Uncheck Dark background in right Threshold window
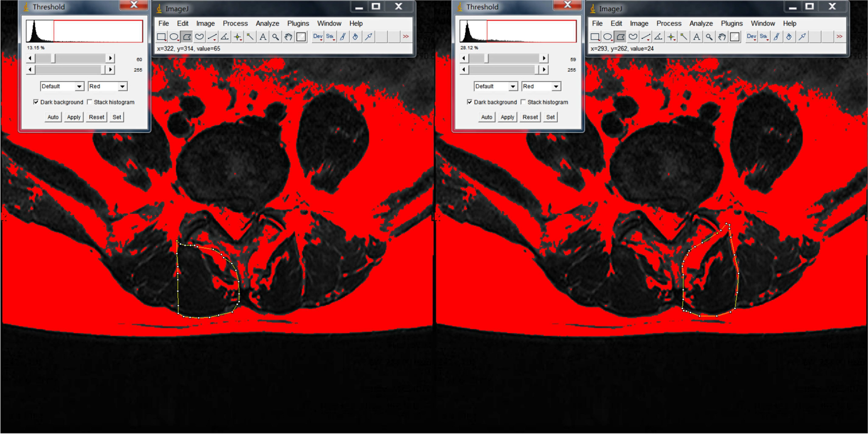The image size is (868, 434). point(469,102)
